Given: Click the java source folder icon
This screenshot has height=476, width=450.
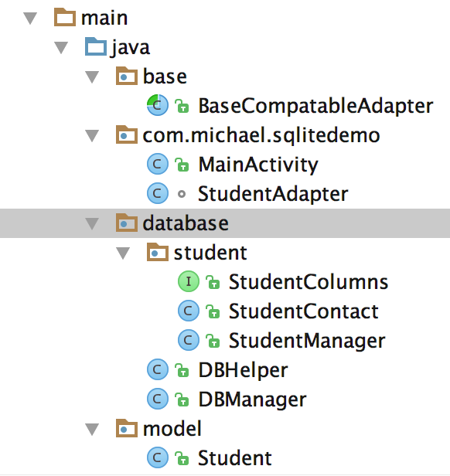Looking at the screenshot, I should (x=96, y=46).
